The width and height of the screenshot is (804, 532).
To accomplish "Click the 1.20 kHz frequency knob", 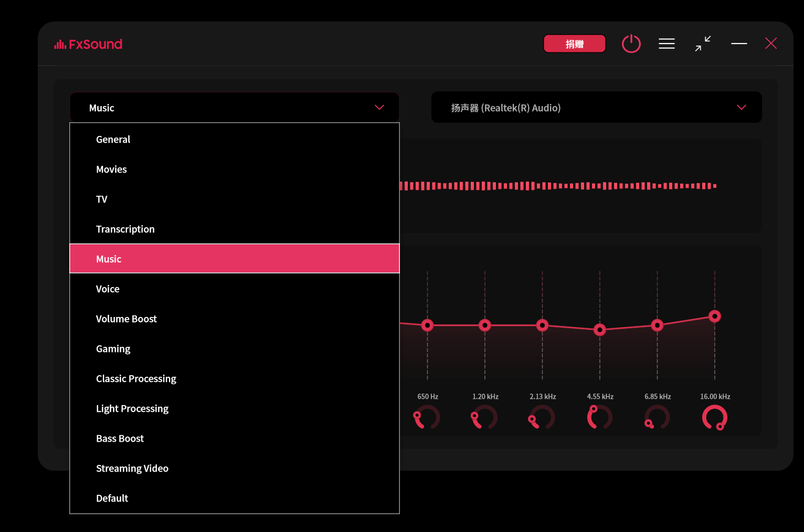I will pyautogui.click(x=484, y=418).
